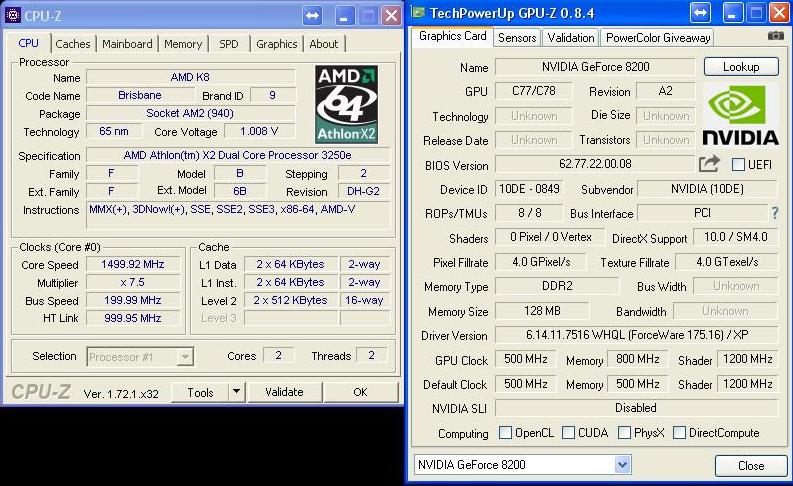Click the Core Voltage value 1.008 V
This screenshot has height=486, width=793.
tap(259, 131)
